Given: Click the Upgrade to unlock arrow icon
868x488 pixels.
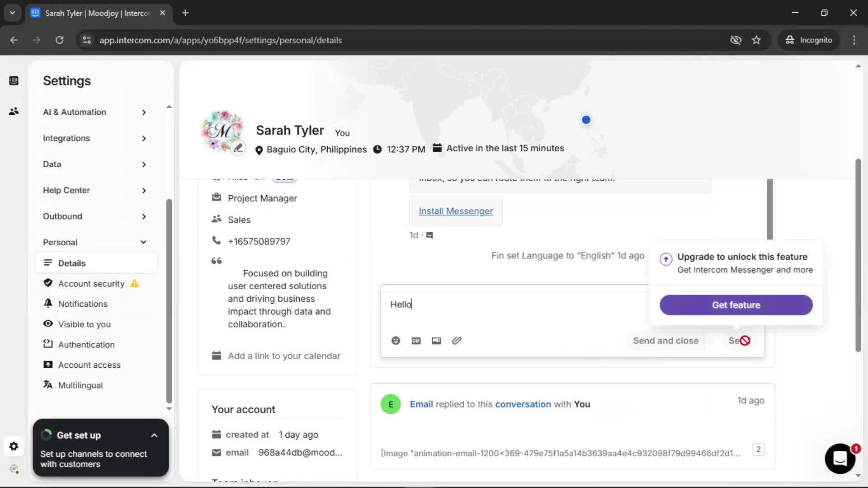Looking at the screenshot, I should 665,259.
